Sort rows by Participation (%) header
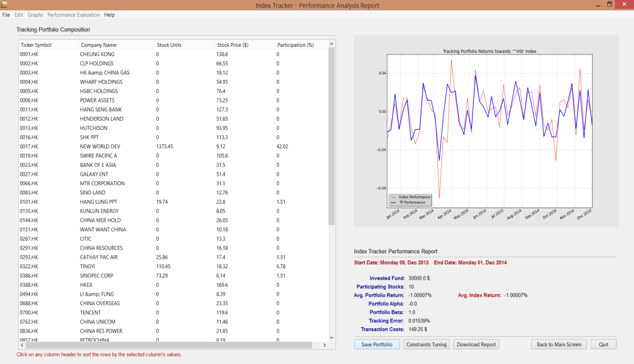Viewport: 634px width, 364px height. [x=301, y=45]
